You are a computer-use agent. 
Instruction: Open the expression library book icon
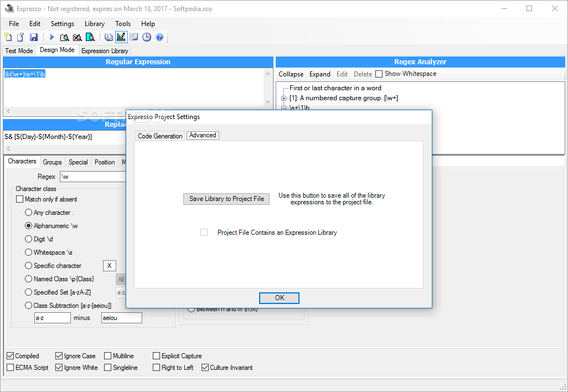[x=109, y=37]
